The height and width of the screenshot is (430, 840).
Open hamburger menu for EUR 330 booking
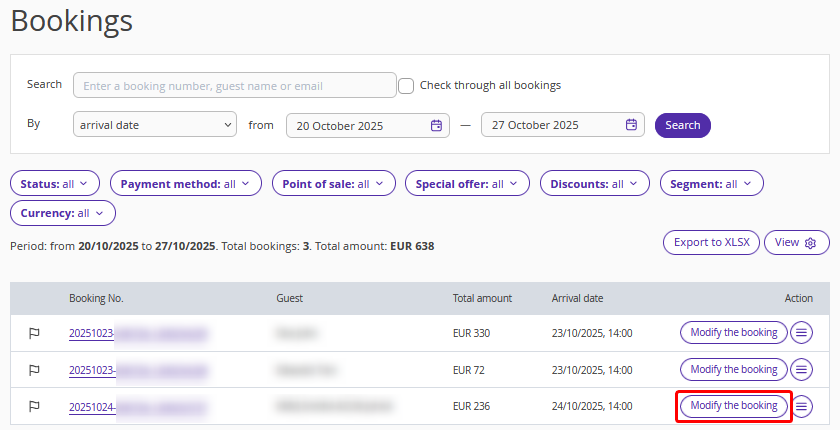pos(801,333)
